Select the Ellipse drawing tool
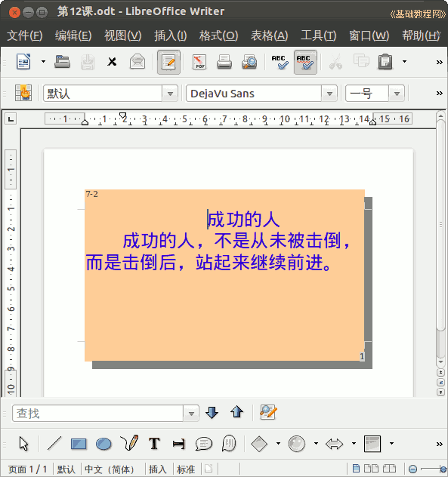448x477 pixels. [x=104, y=444]
